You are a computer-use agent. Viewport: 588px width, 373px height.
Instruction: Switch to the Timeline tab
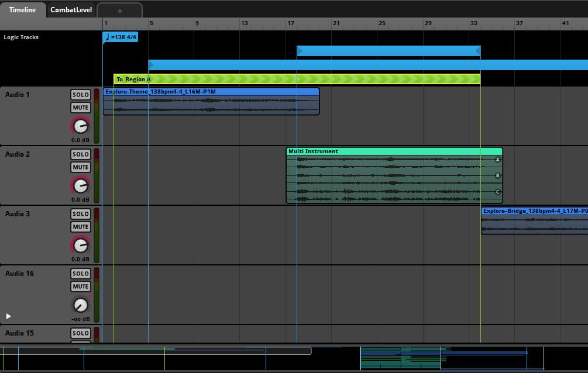pyautogui.click(x=22, y=10)
